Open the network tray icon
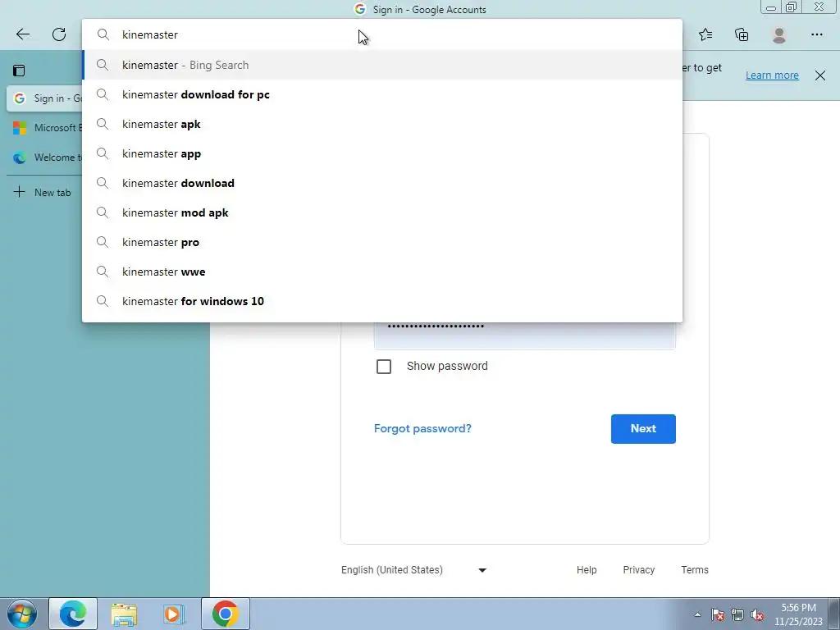The image size is (840, 630). click(737, 614)
